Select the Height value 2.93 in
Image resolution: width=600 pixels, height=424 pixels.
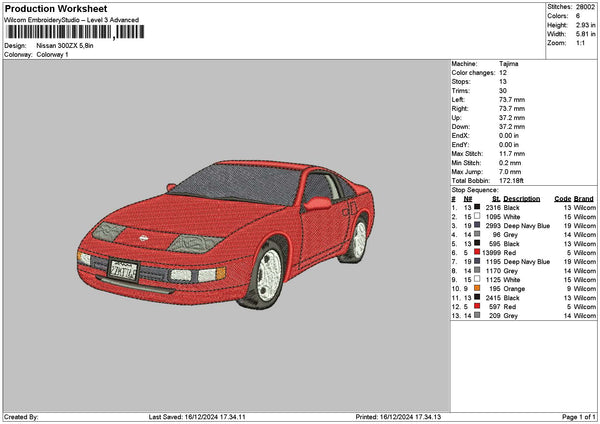click(585, 25)
